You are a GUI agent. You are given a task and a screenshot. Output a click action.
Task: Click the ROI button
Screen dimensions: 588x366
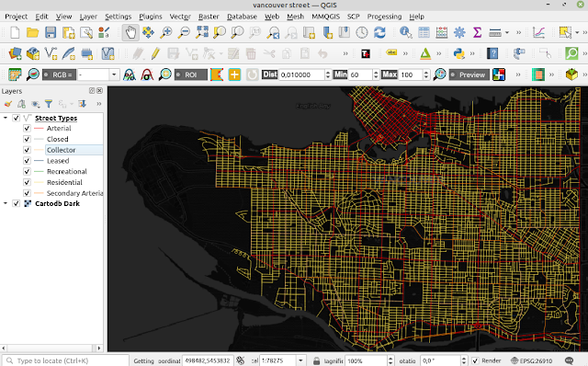[x=191, y=74]
